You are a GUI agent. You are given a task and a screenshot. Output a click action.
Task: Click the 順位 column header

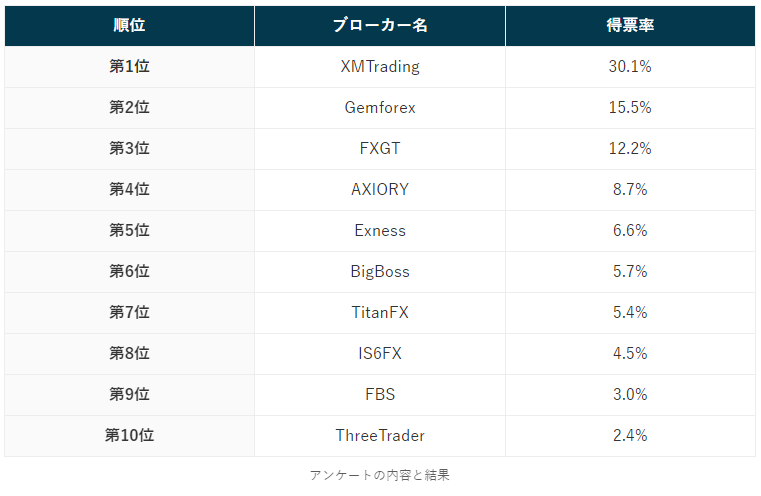129,26
